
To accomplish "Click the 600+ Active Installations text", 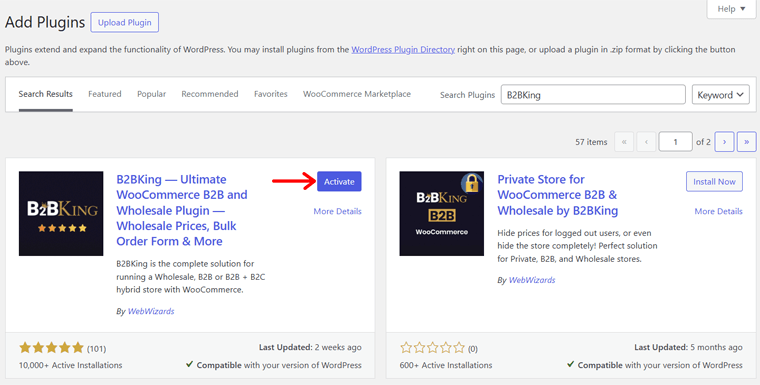I will [x=446, y=365].
